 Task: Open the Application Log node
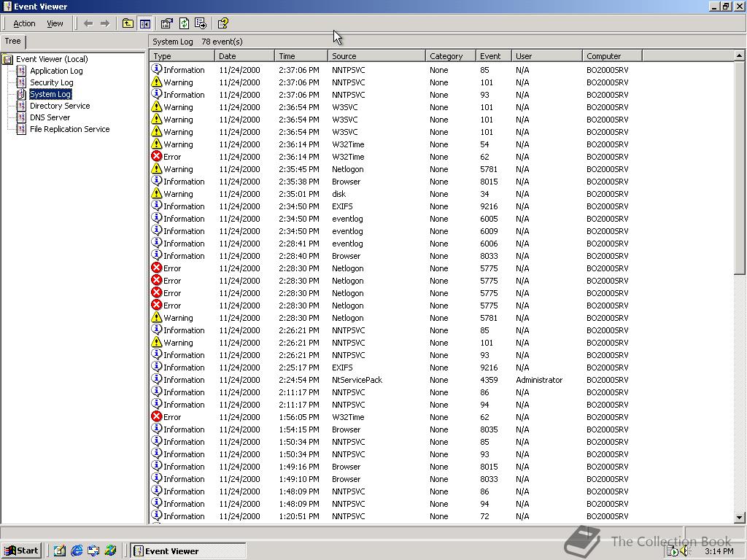click(x=56, y=71)
